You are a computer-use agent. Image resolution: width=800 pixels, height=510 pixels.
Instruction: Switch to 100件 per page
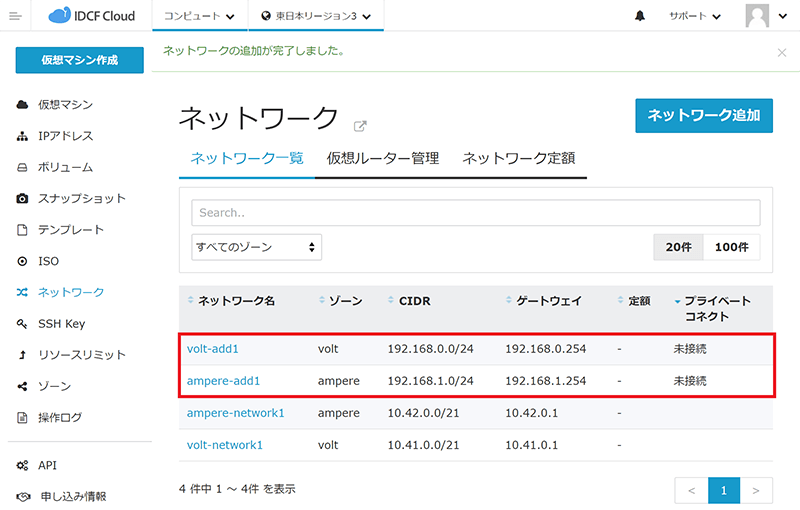pos(732,246)
